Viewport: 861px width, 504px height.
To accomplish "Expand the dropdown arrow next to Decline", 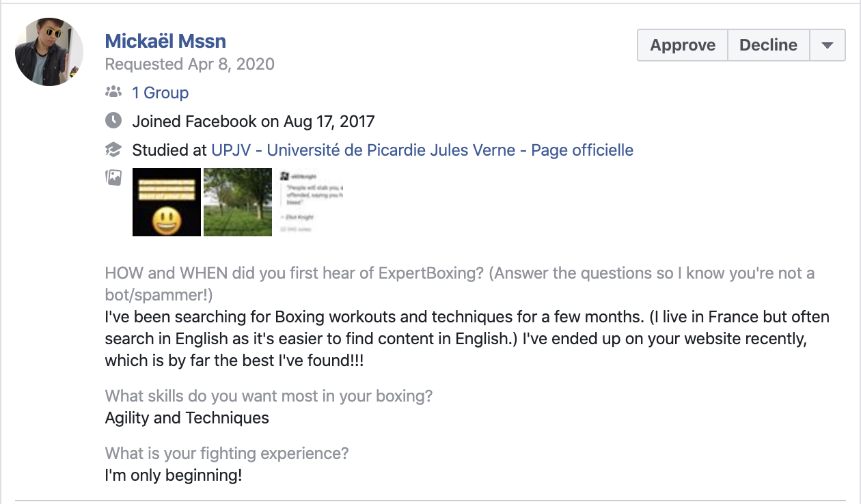I will click(828, 45).
